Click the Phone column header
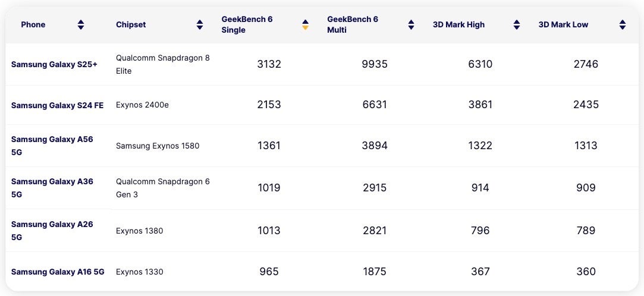The height and width of the screenshot is (296, 644). click(x=33, y=25)
